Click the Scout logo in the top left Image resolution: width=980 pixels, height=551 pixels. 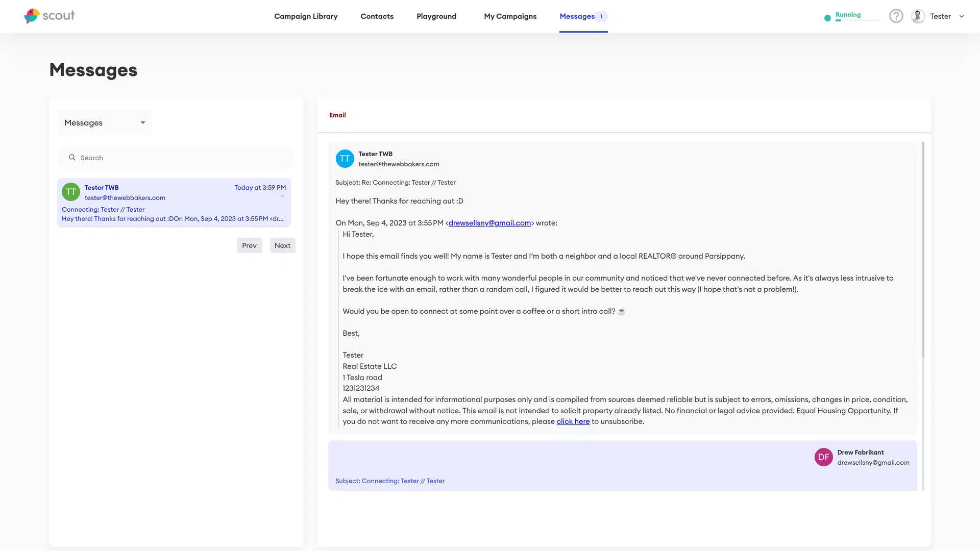pos(49,16)
